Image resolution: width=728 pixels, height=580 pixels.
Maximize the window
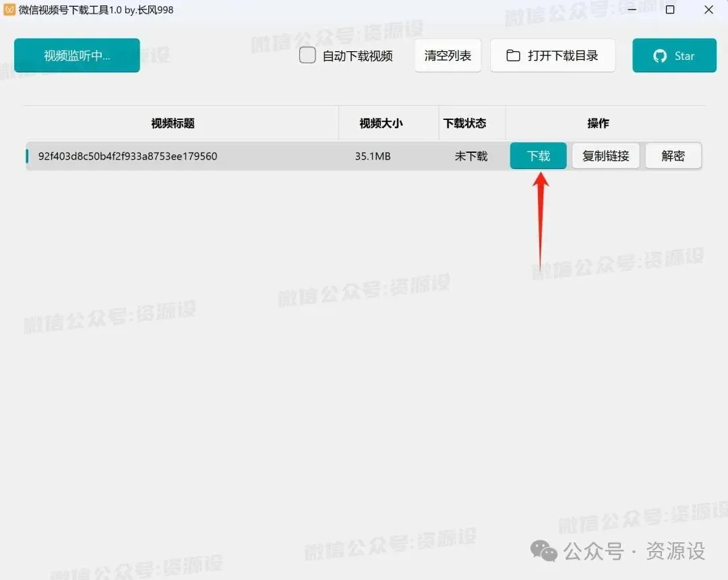pyautogui.click(x=670, y=9)
